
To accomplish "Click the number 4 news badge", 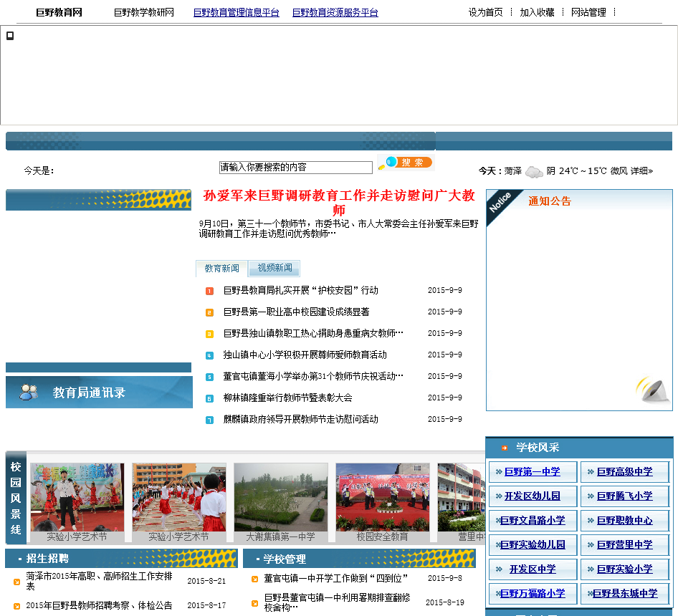I will [x=209, y=355].
